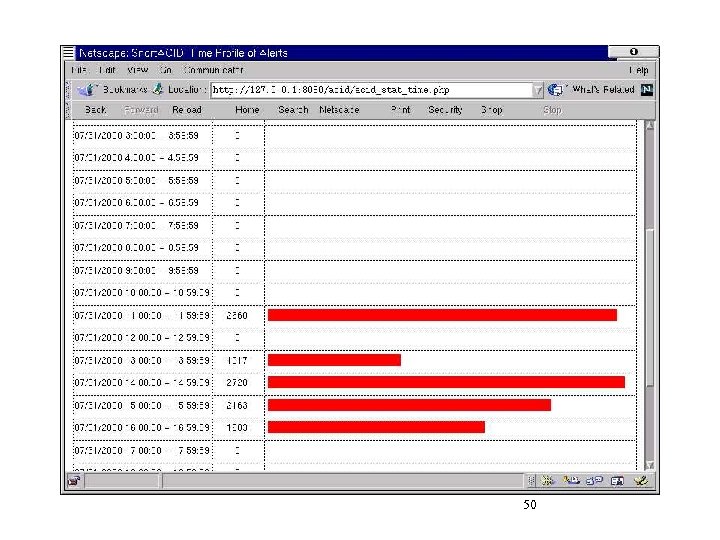Click the alert count 1017
The image size is (720, 540).
(x=237, y=360)
